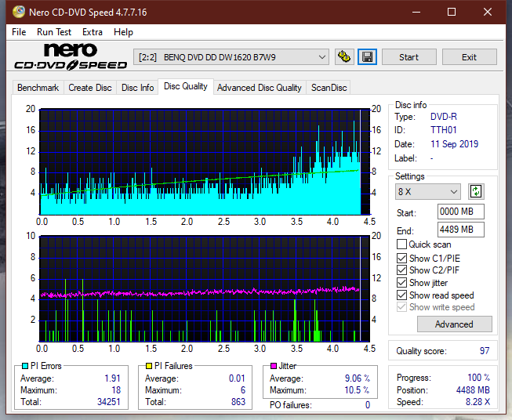Click the cyan PI Errors legend swatch
Screen dimensions: 512x420
25,366
